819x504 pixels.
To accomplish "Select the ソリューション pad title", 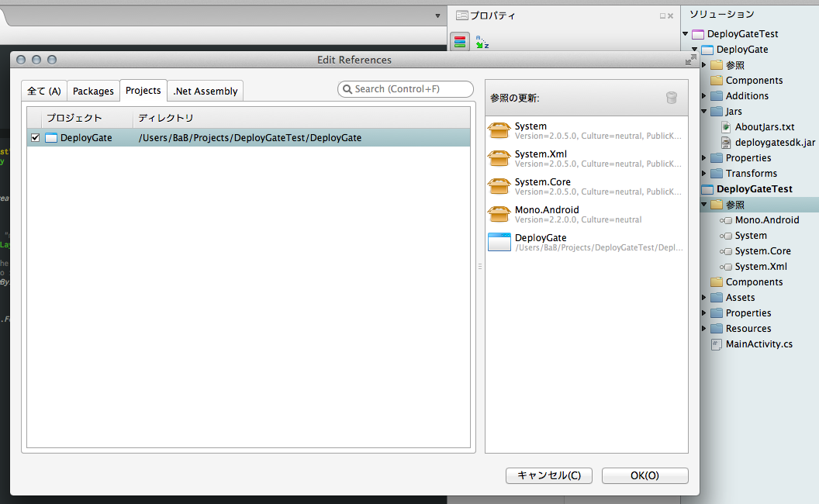I will [722, 15].
